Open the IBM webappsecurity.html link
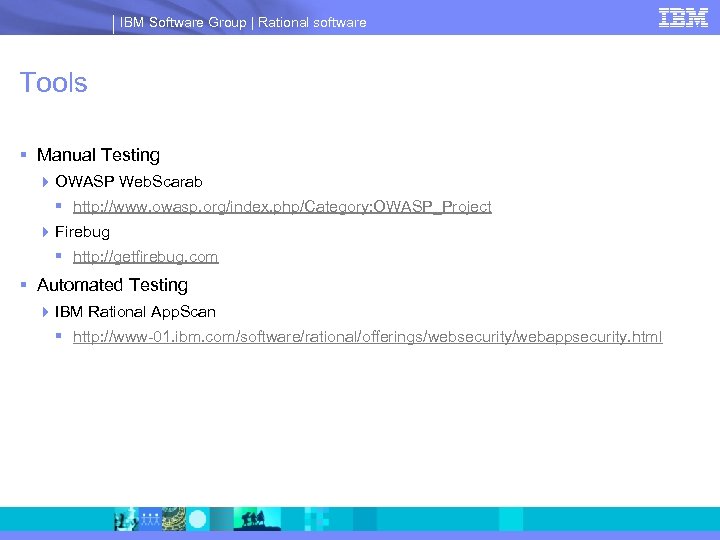 (x=367, y=337)
